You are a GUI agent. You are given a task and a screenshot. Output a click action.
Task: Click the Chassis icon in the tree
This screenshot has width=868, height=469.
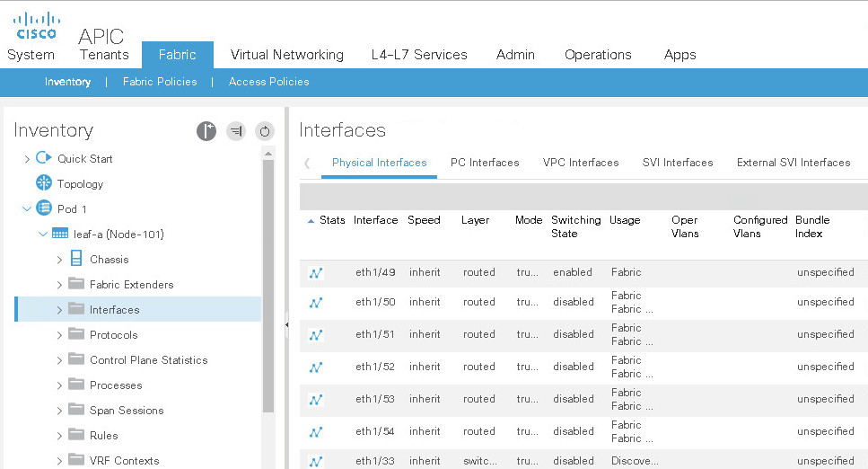(x=76, y=260)
